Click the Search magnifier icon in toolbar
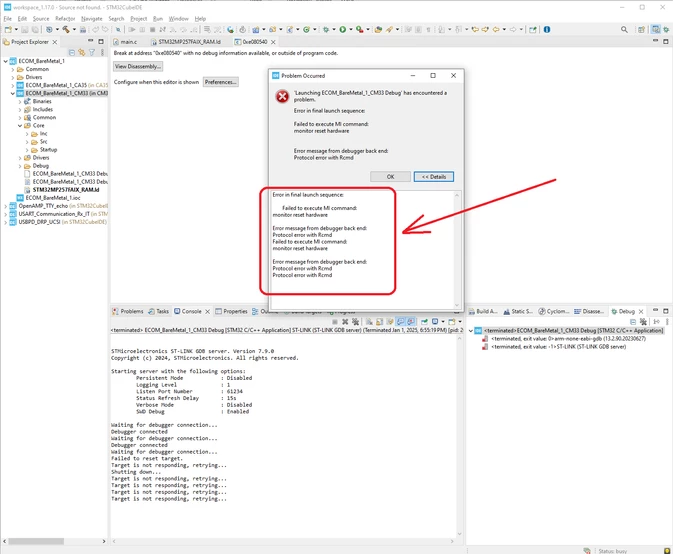This screenshot has height=554, width=673. 624,30
